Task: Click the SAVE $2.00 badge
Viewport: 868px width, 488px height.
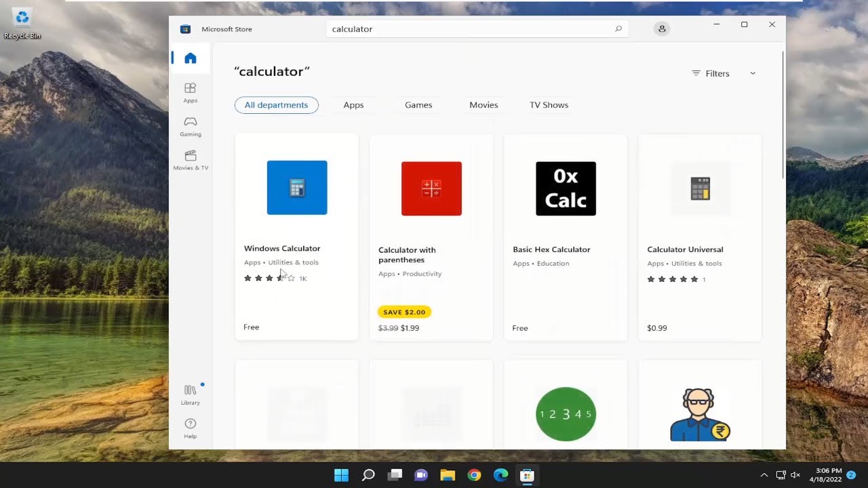Action: coord(404,312)
